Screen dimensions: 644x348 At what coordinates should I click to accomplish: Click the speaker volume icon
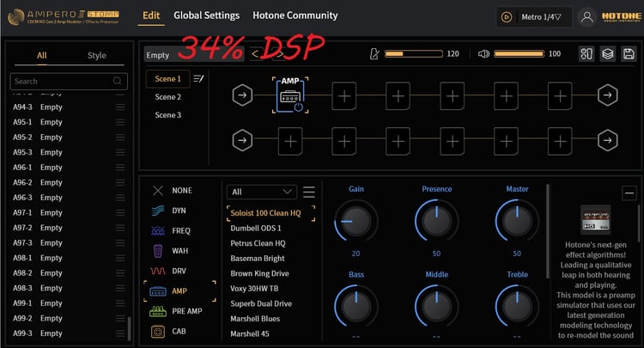(483, 54)
